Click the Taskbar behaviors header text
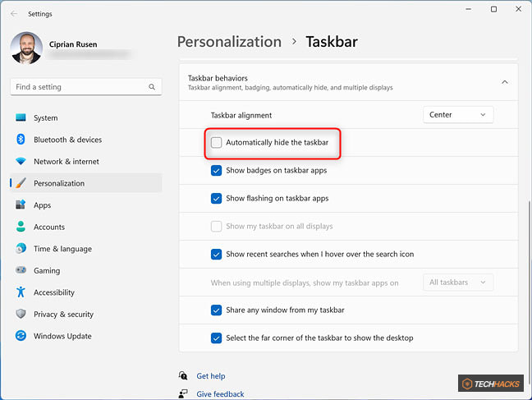This screenshot has height=400, width=532. coord(218,78)
